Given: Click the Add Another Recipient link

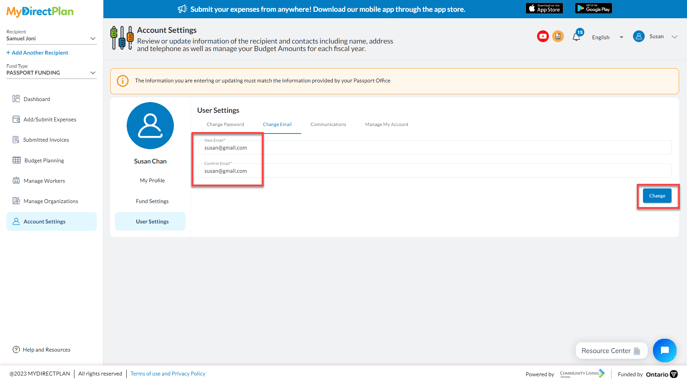Looking at the screenshot, I should coord(37,53).
